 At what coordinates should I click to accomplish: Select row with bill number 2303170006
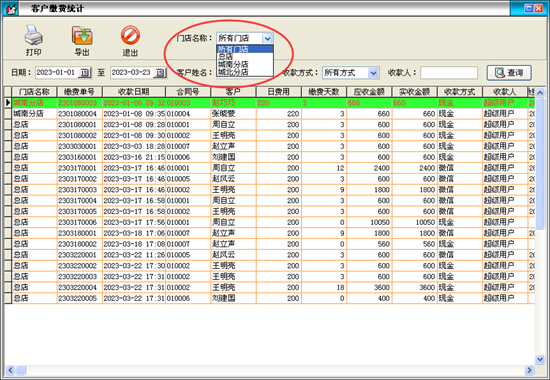coord(269,222)
